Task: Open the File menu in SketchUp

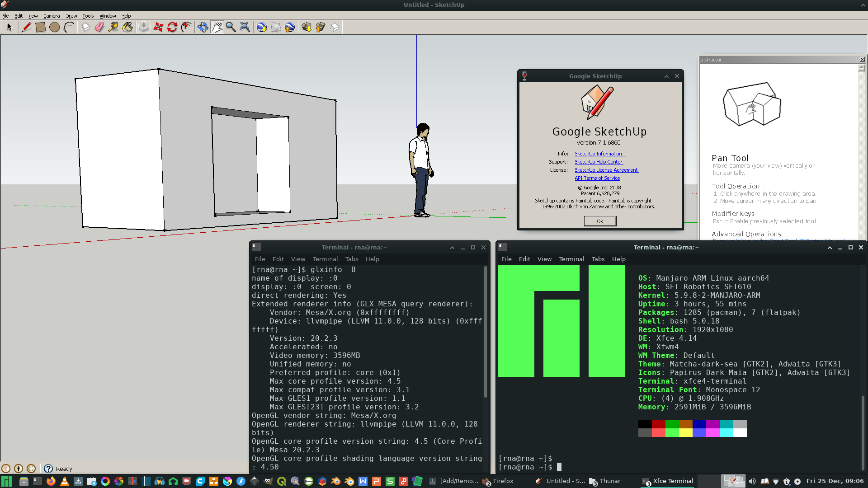Action: tap(5, 16)
